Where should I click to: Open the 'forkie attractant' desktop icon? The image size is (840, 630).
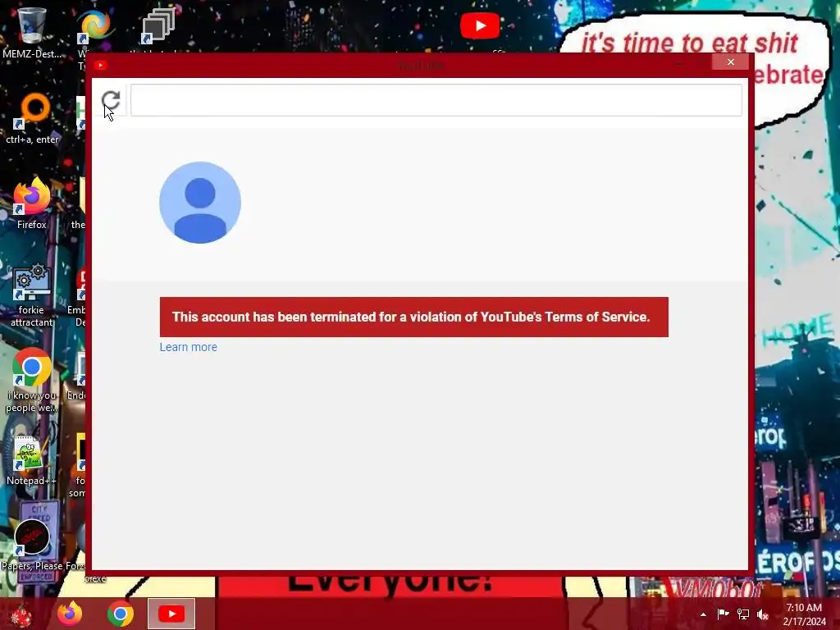click(32, 295)
